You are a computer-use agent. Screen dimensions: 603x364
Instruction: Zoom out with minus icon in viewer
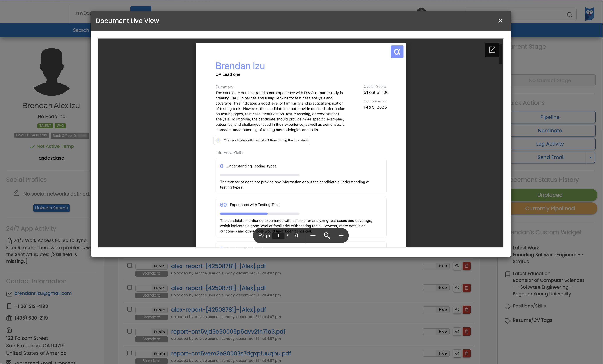coord(313,236)
